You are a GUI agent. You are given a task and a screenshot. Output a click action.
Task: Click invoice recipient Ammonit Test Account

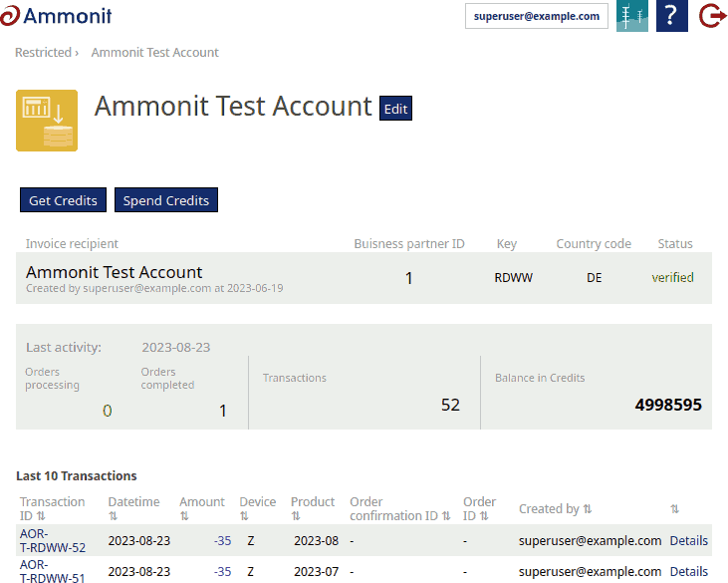click(115, 272)
